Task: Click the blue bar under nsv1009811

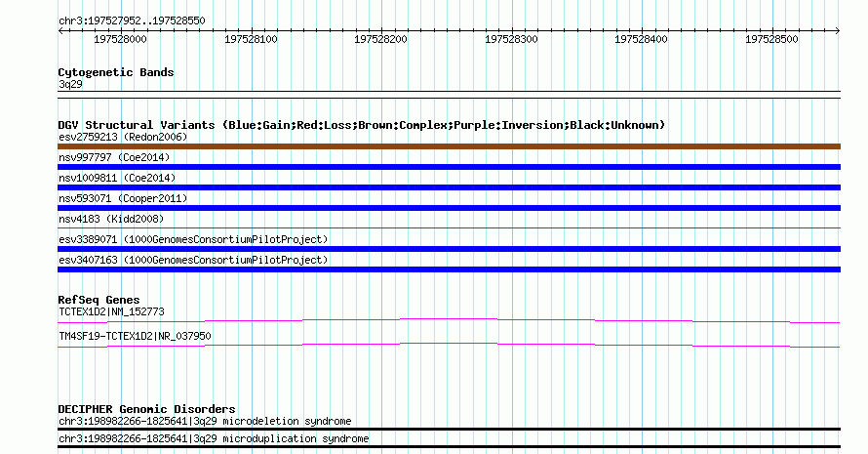Action: point(449,187)
